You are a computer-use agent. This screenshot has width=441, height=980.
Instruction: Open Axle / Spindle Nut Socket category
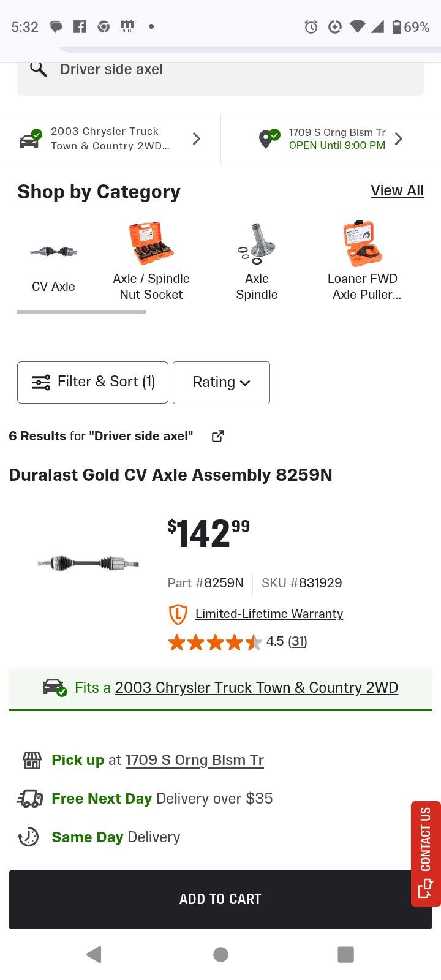[151, 244]
